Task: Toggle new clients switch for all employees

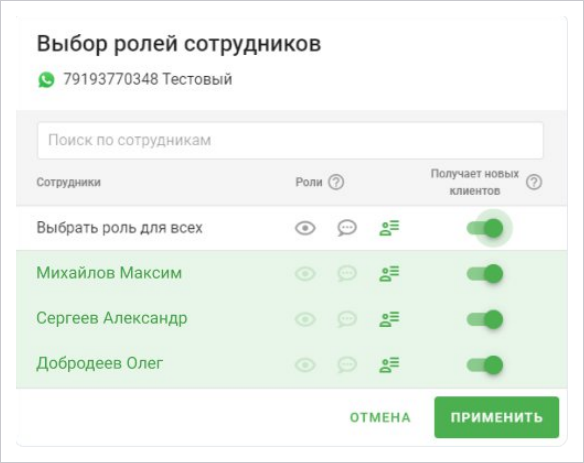Action: tap(485, 228)
